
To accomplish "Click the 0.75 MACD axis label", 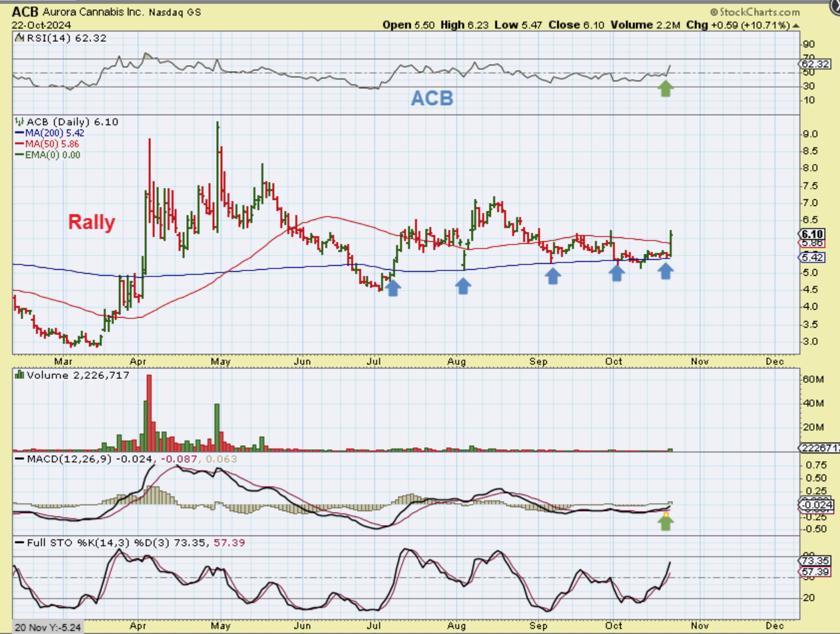I will pyautogui.click(x=815, y=465).
